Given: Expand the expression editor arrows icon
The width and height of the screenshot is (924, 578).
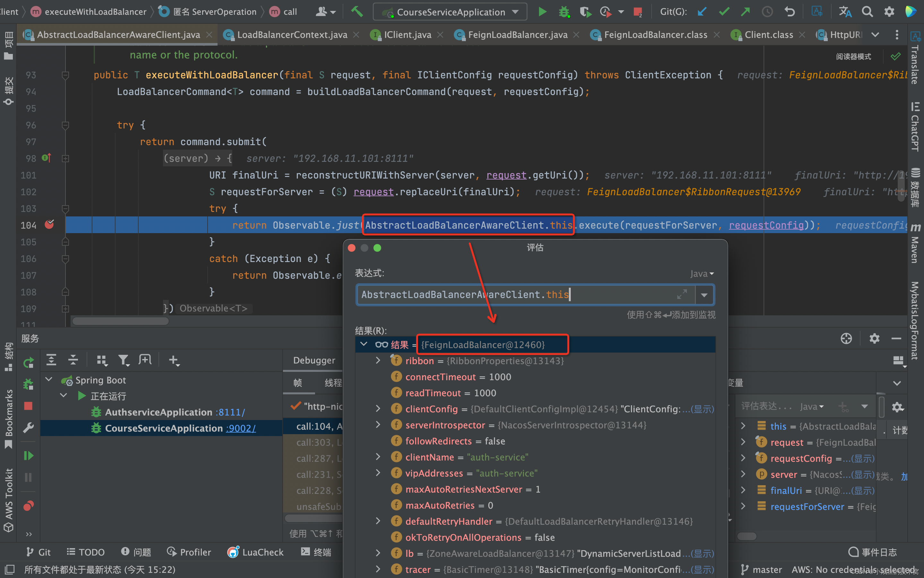Looking at the screenshot, I should [x=682, y=294].
